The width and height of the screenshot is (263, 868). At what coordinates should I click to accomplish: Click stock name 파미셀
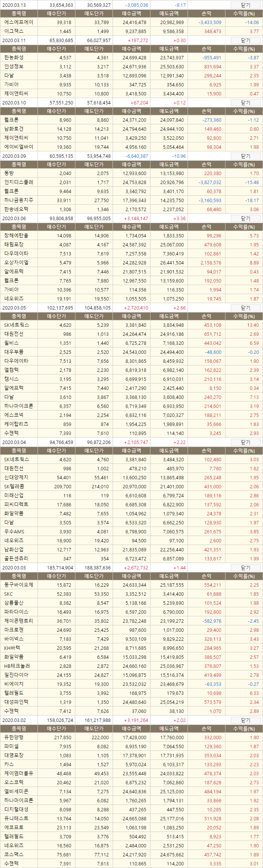pyautogui.click(x=11, y=746)
